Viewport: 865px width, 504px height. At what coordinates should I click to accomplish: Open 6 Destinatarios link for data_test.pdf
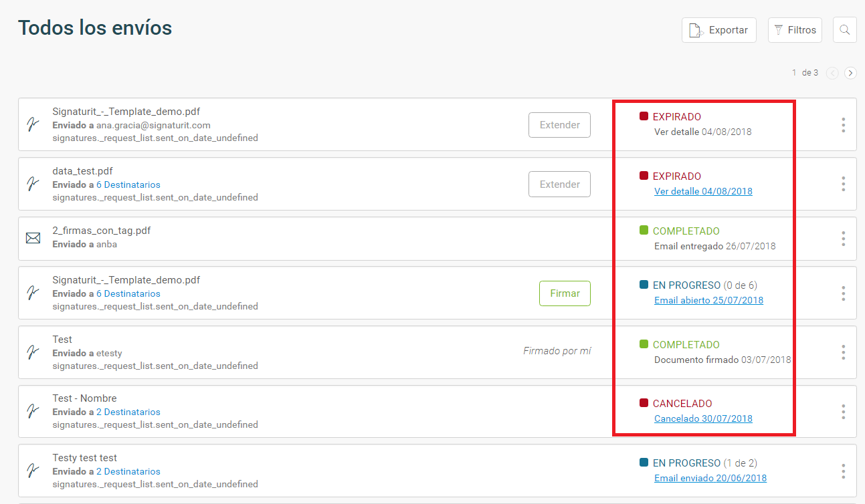(x=128, y=185)
